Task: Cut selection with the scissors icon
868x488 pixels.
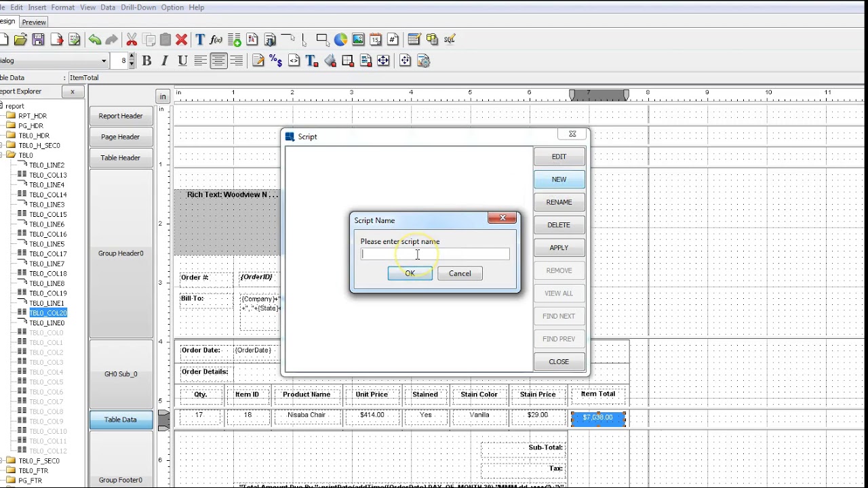Action: coord(132,40)
